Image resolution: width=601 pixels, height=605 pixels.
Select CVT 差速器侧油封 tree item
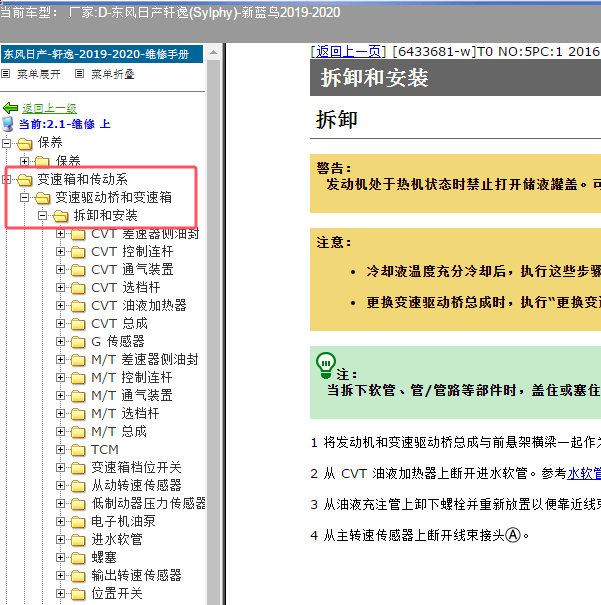pyautogui.click(x=145, y=234)
